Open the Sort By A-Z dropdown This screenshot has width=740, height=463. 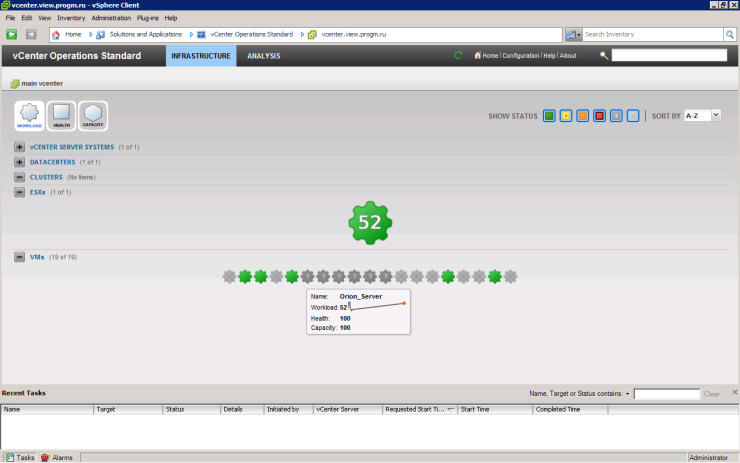[x=702, y=116]
